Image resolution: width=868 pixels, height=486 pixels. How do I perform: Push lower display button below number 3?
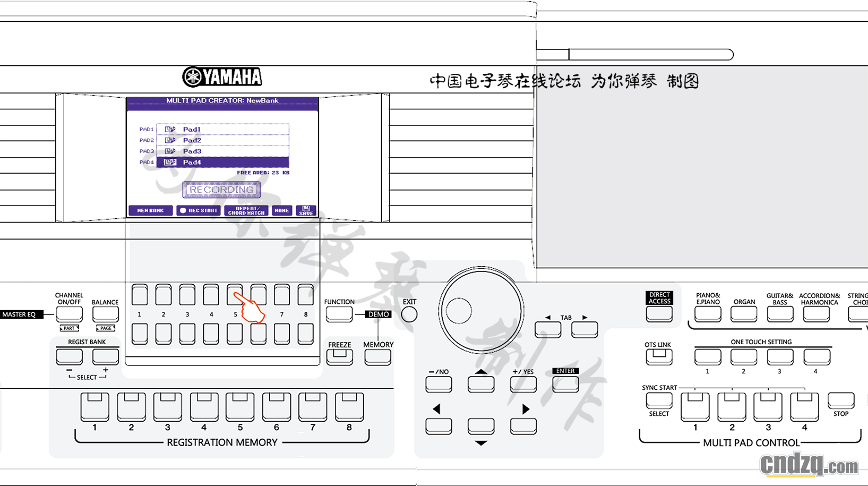(187, 334)
